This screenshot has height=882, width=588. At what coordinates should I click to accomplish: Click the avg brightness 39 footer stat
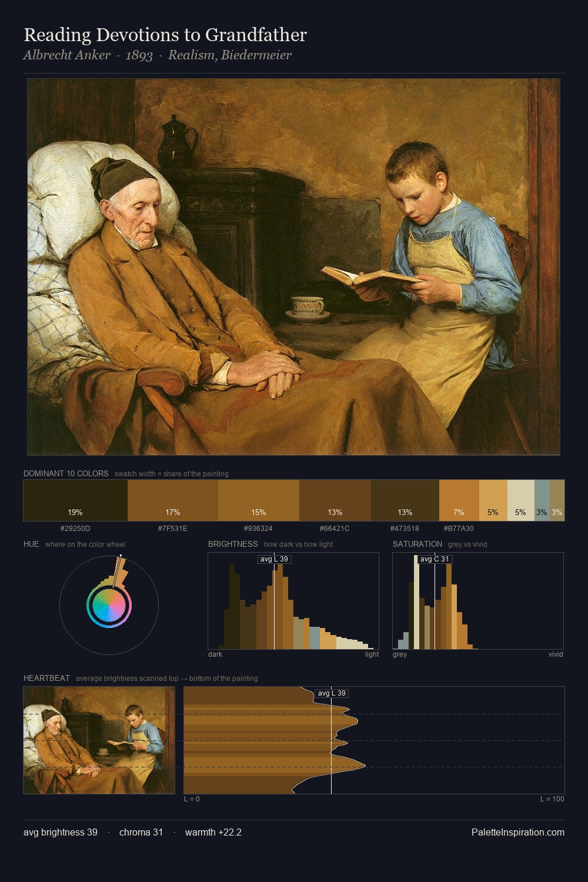61,833
